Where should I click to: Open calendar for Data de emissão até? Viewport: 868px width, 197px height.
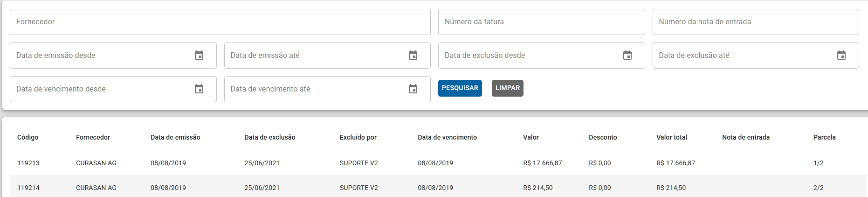(413, 56)
